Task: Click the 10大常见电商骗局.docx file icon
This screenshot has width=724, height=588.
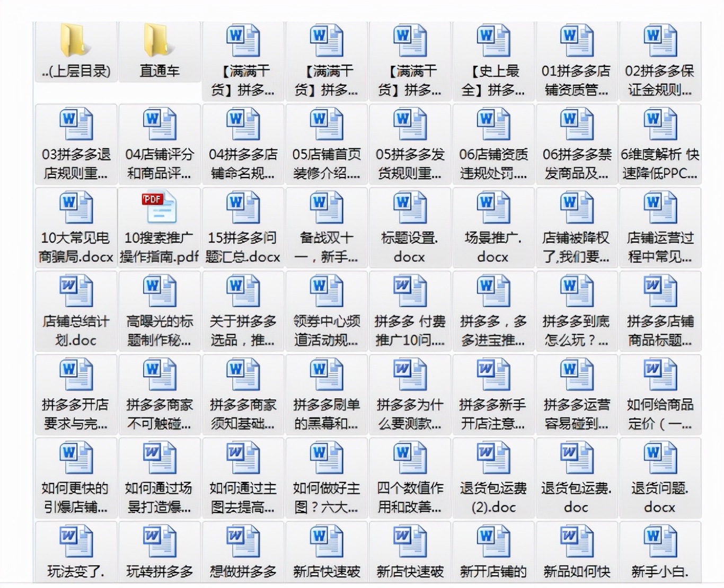Action: point(76,207)
